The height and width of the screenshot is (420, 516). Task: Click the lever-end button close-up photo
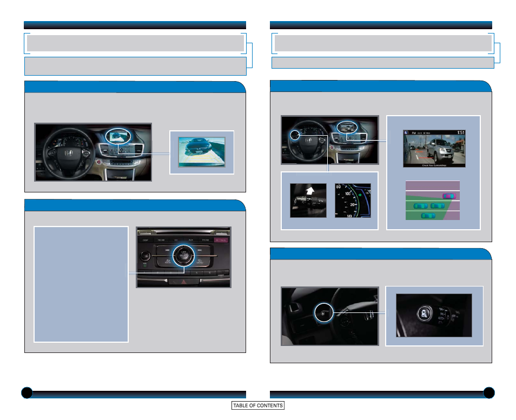[x=434, y=316]
